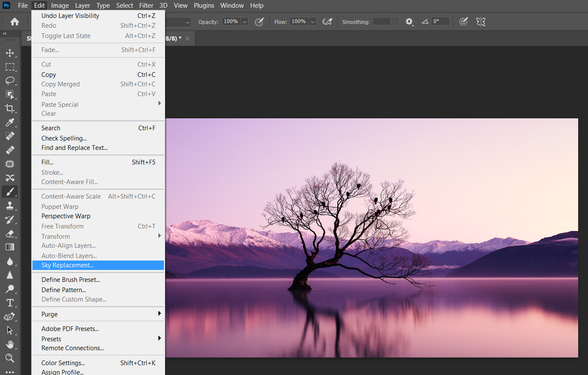Toggle symmetry paint butterfly options
This screenshot has height=375, width=588.
click(481, 22)
